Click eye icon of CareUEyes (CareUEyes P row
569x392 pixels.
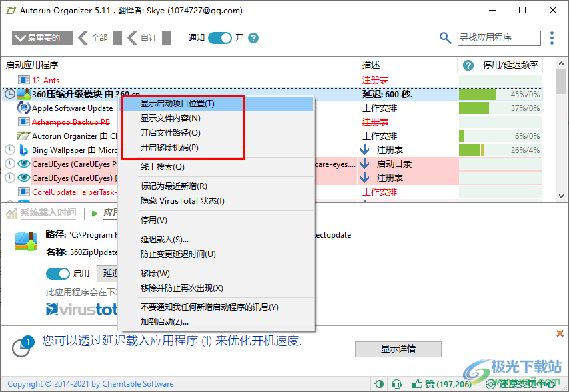tap(23, 164)
